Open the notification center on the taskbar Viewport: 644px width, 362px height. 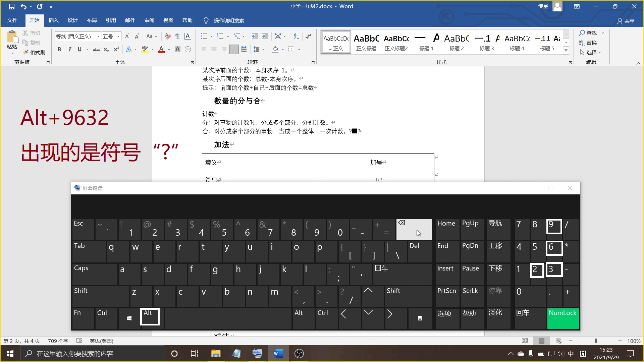point(630,354)
